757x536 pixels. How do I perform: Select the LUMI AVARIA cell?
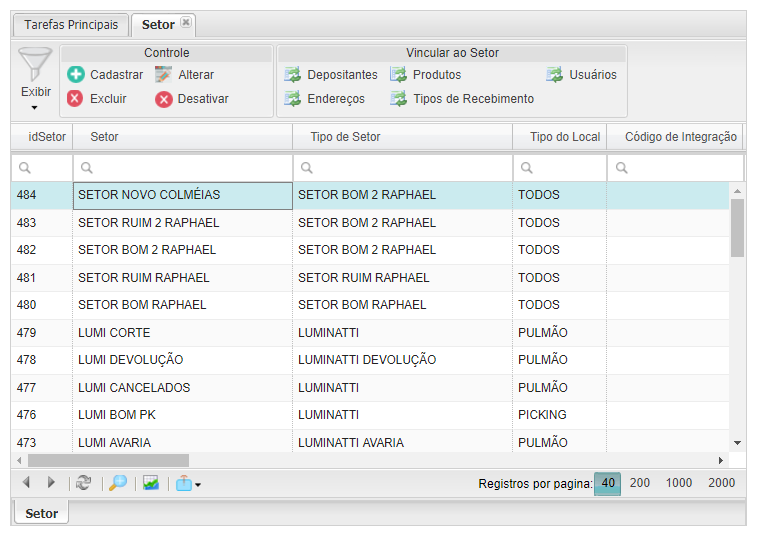[182, 441]
